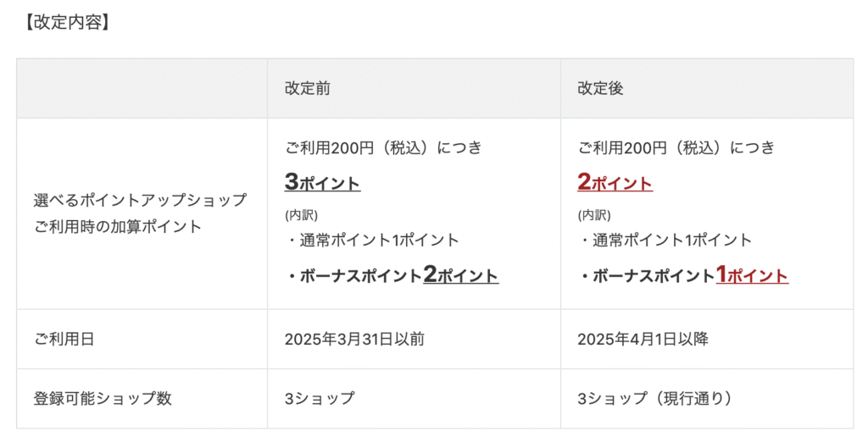Screen dimensions: 868x437
Task: Select the 改定前 column header
Action: (307, 89)
